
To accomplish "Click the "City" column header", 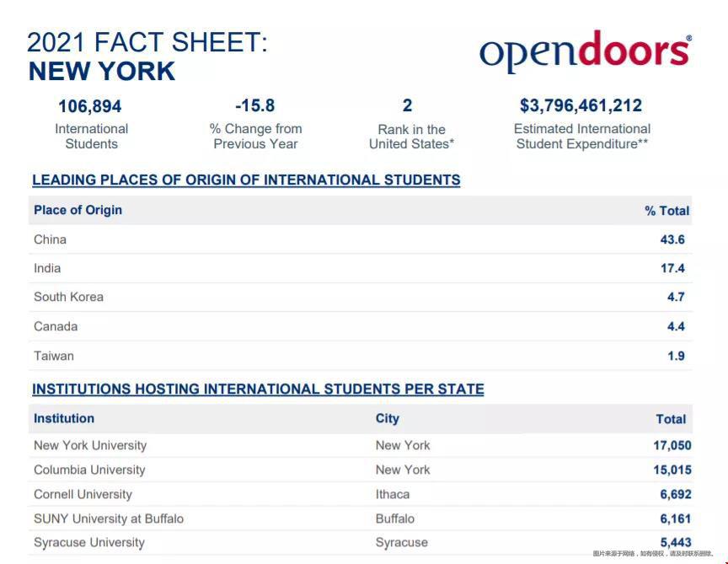I will pyautogui.click(x=388, y=419).
